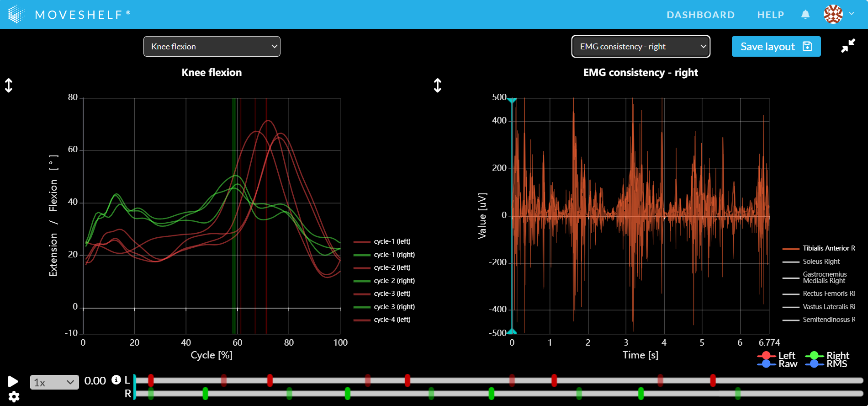Viewport: 868px width, 406px height.
Task: Click the info icon beside time
Action: [x=116, y=380]
